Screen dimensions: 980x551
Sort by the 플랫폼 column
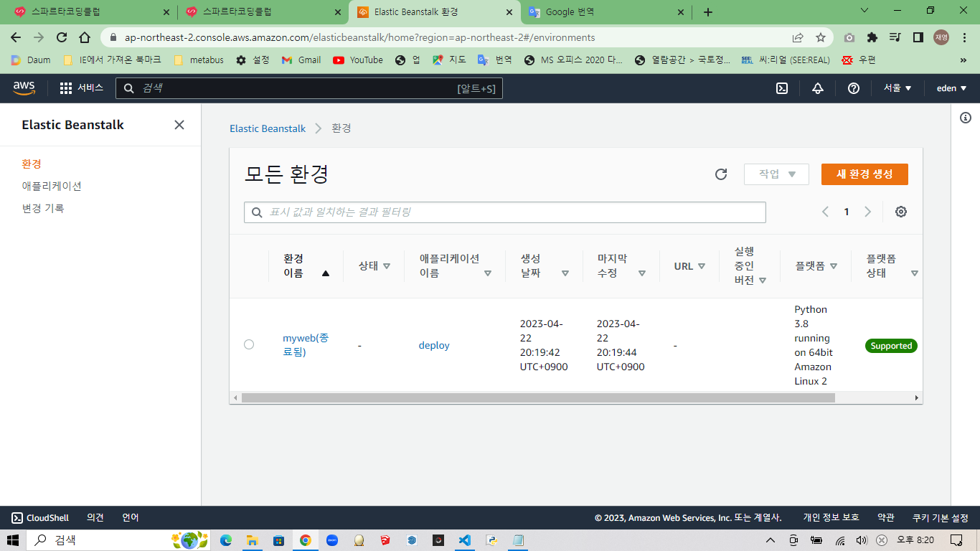pyautogui.click(x=816, y=266)
